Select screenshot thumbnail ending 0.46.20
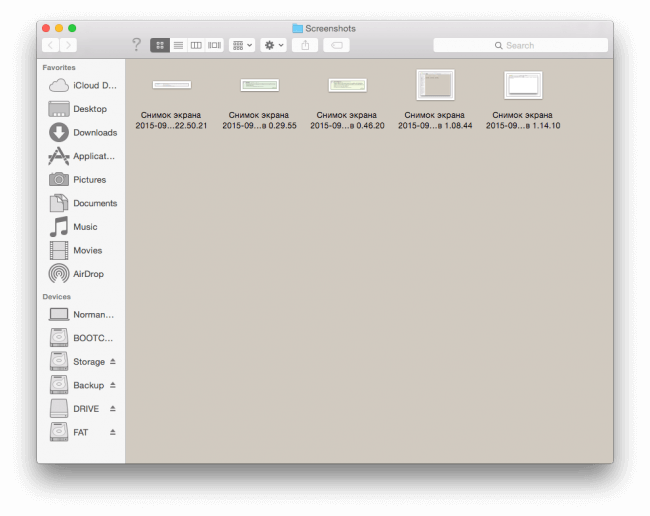This screenshot has width=650, height=516. (x=348, y=85)
